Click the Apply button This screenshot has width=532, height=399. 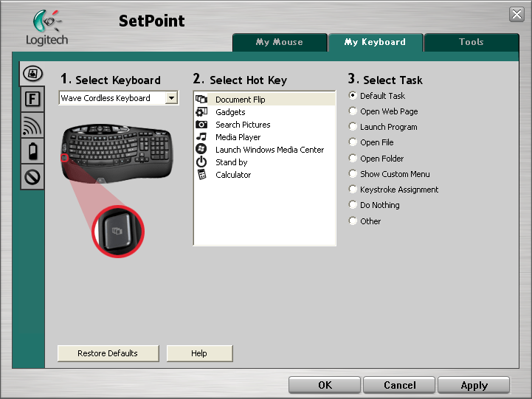click(474, 385)
